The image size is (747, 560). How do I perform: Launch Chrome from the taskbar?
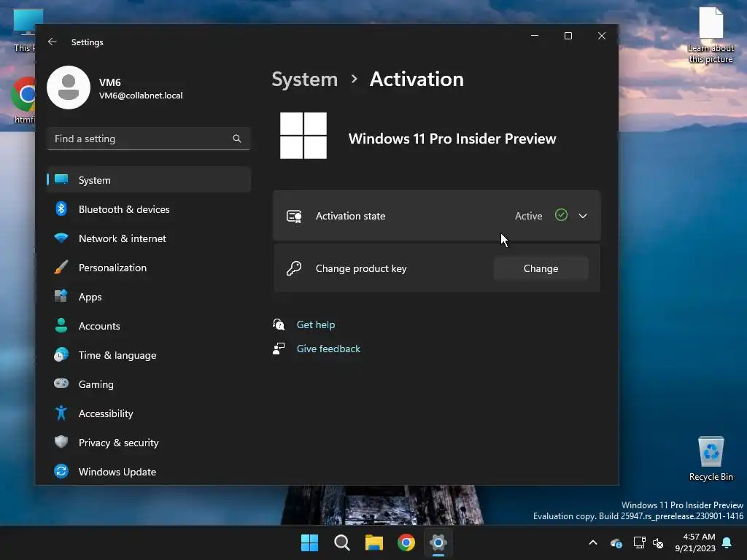click(406, 542)
